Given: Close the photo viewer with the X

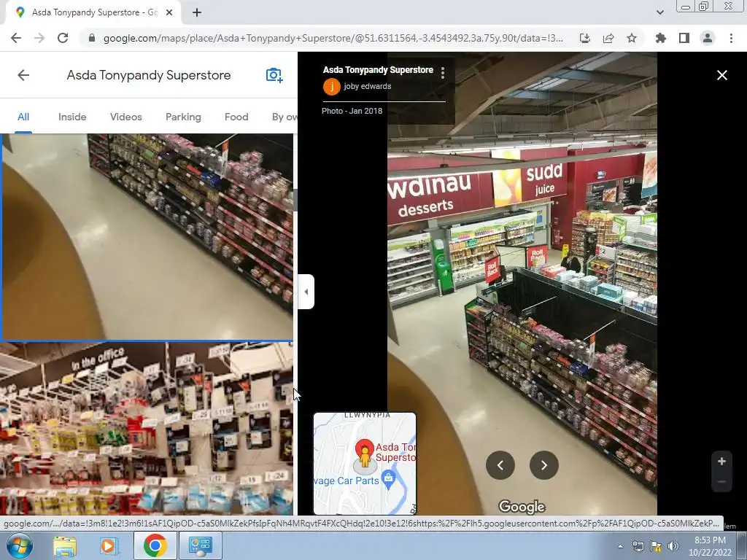Looking at the screenshot, I should point(721,75).
